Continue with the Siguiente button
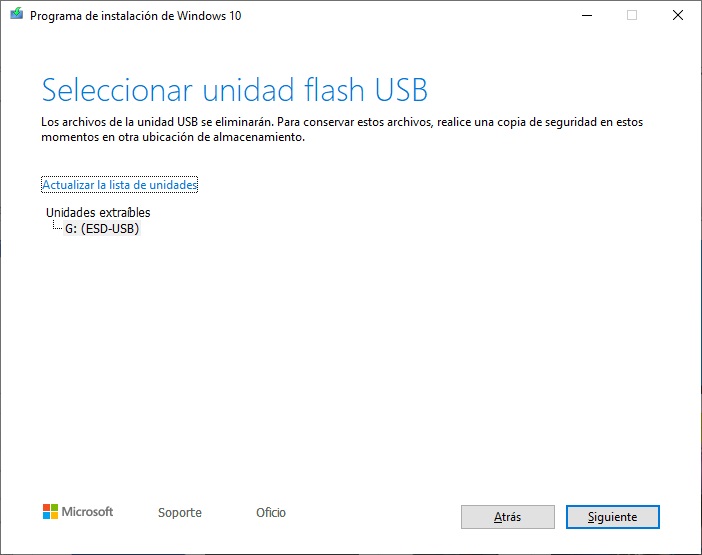The image size is (702, 555). tap(612, 517)
